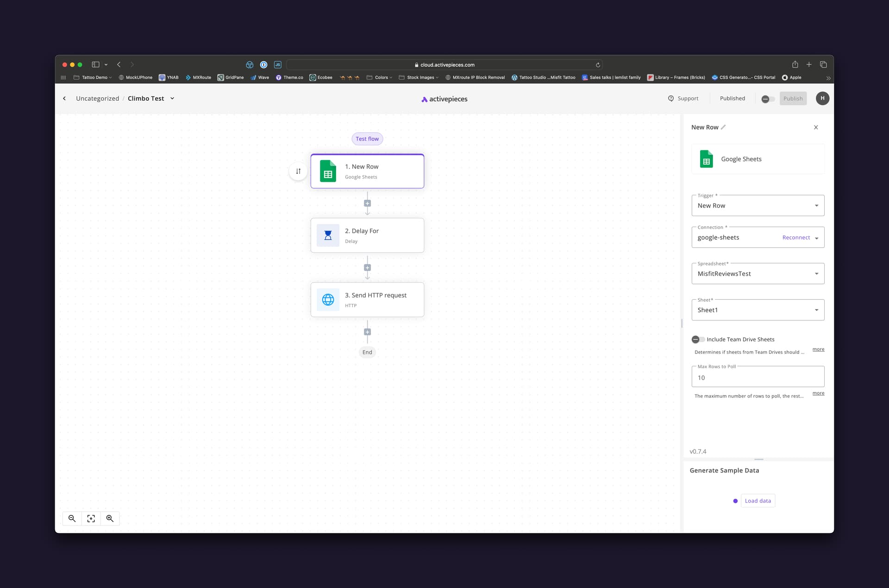Open the Sheet dropdown showing Sheet1

click(758, 310)
